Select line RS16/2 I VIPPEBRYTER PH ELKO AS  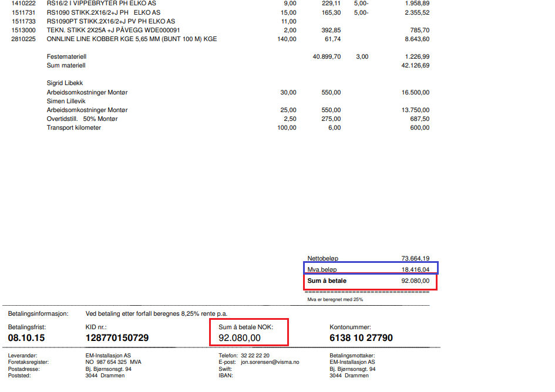101,3
